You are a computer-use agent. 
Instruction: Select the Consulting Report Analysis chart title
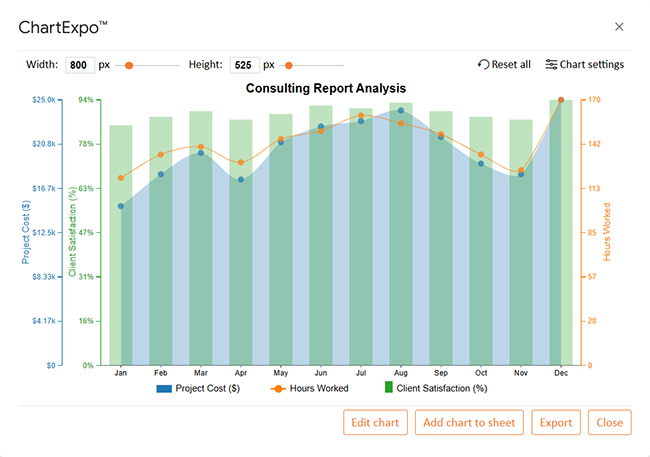[x=326, y=88]
